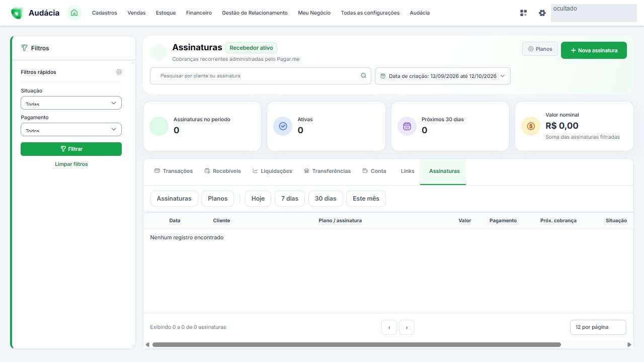Open settings gear in top bar
Screen dimensions: 644x362
coord(542,13)
